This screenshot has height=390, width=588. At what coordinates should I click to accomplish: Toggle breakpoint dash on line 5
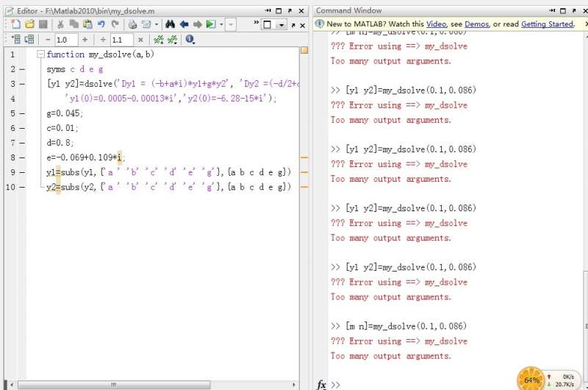(22, 113)
